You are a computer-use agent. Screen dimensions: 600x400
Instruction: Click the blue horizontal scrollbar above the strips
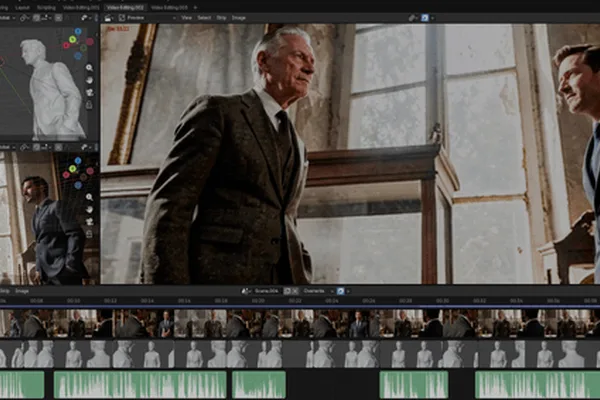pos(300,307)
